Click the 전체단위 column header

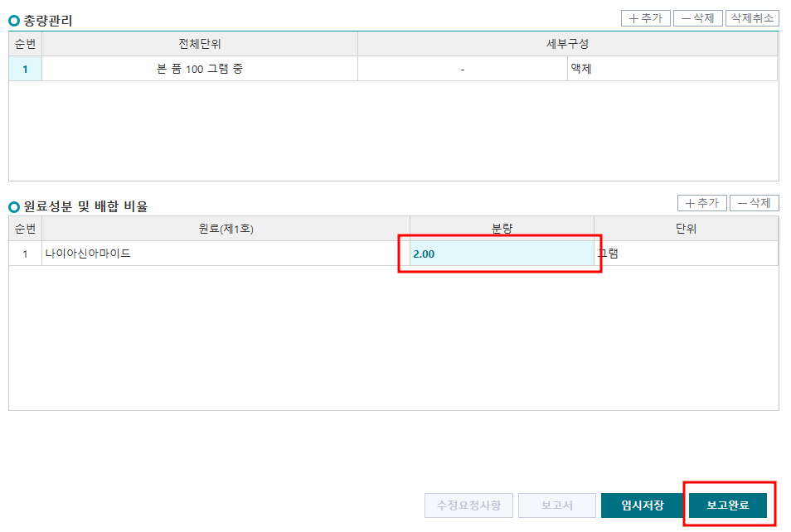(x=200, y=44)
